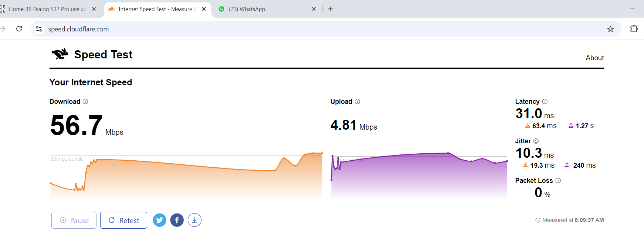Click the upload jitter 240 ms arrow icon

click(567, 165)
